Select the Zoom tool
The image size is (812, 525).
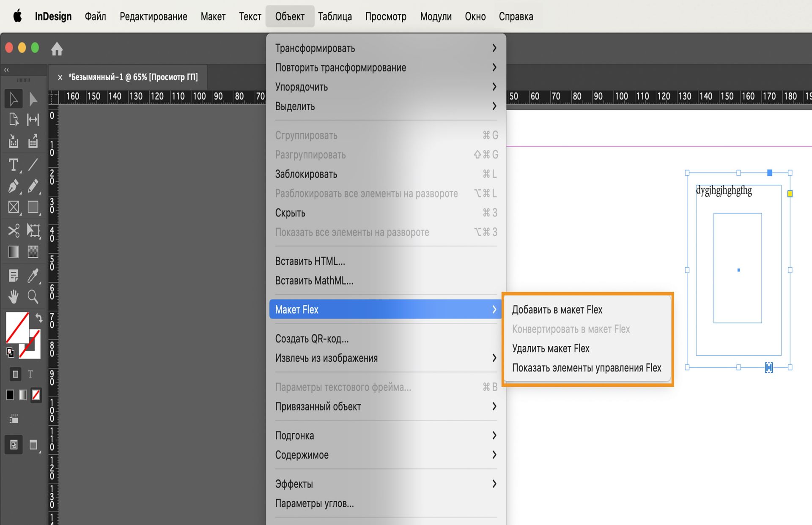pos(33,296)
